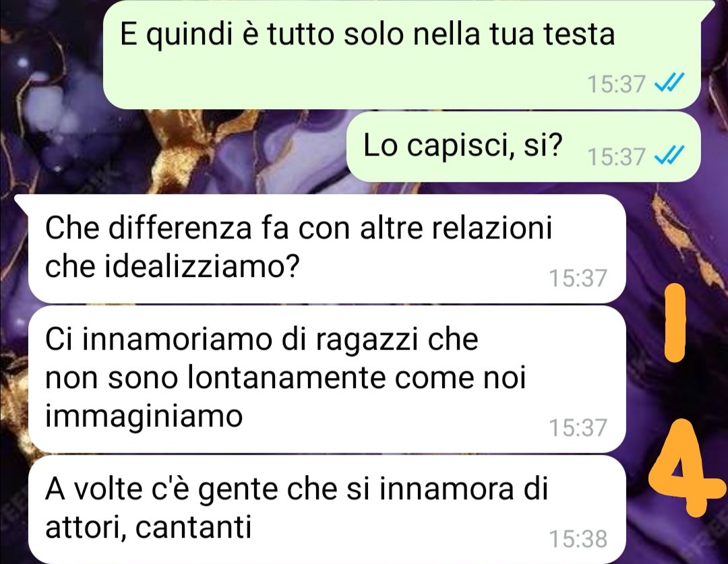Tap the 'Ci innamoriamo di ragazzi' message bubble
Image resolution: width=728 pixels, height=564 pixels.
click(328, 379)
